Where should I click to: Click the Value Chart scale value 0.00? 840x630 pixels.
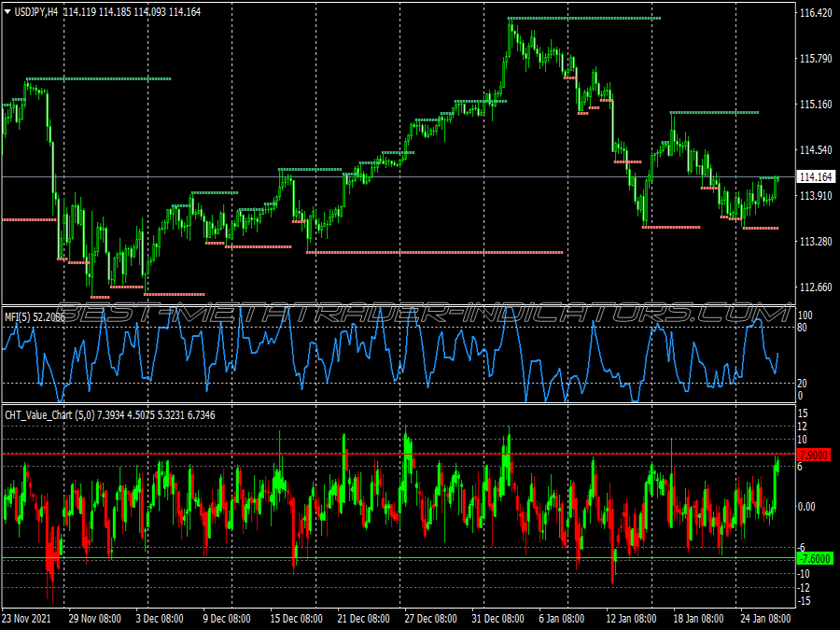pos(806,506)
